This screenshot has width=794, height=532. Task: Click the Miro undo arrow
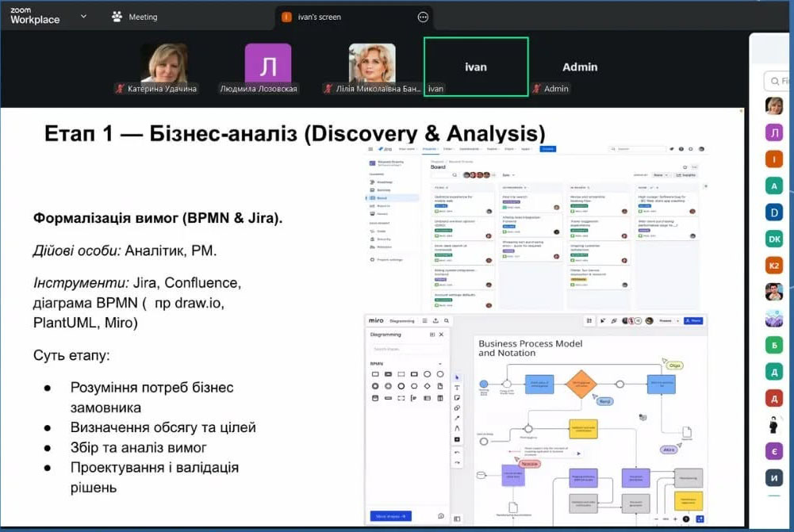point(457,452)
